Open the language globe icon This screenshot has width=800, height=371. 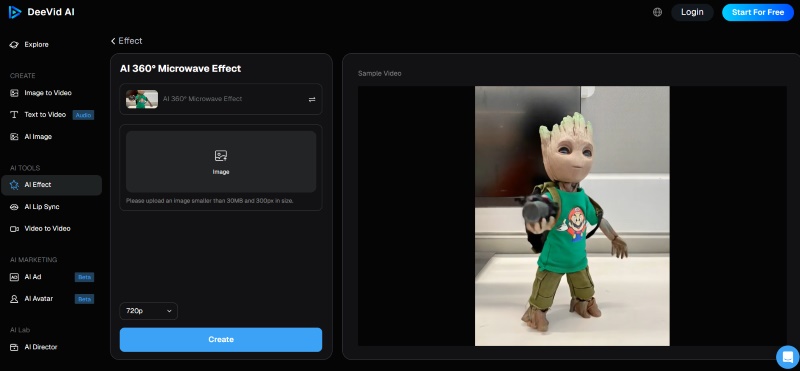[x=657, y=12]
